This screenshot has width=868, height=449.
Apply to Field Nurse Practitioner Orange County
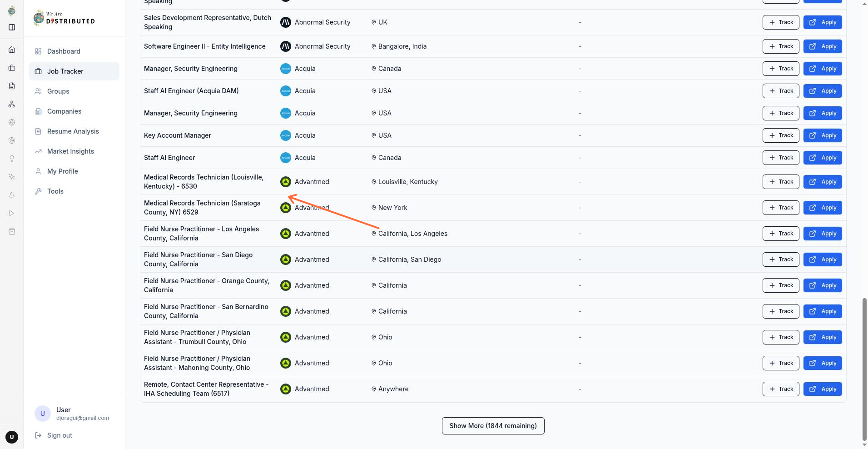pyautogui.click(x=822, y=285)
